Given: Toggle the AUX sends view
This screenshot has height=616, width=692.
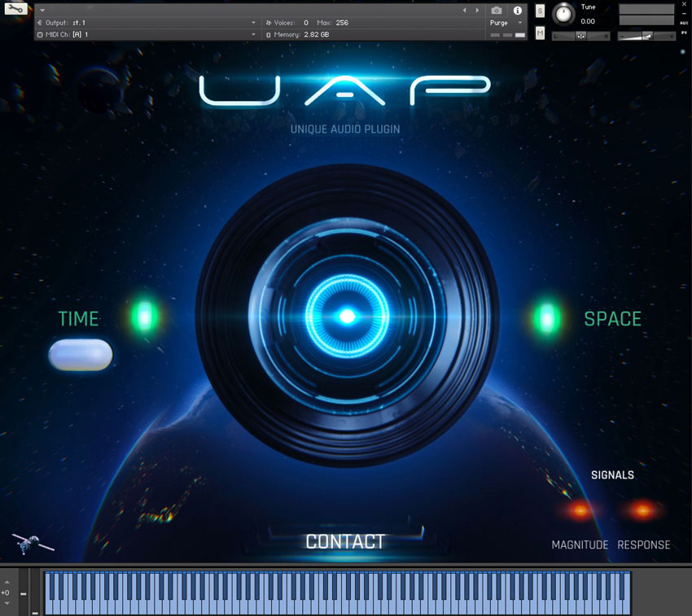Looking at the screenshot, I should pyautogui.click(x=684, y=23).
